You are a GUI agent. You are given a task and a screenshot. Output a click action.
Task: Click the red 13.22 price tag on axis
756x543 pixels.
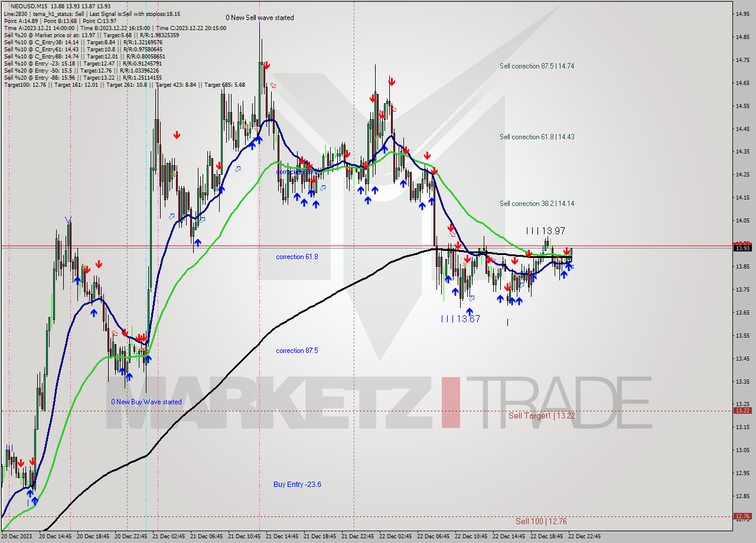tap(742, 410)
